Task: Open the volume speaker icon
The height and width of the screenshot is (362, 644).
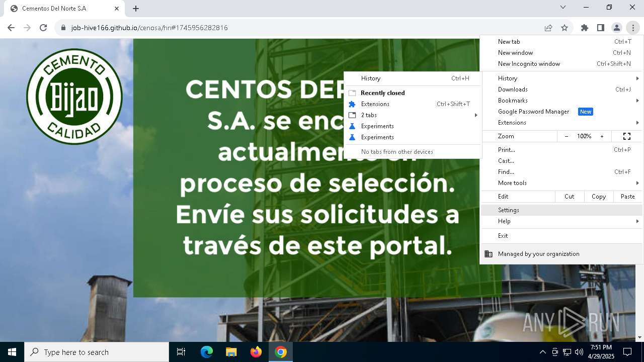Action: click(x=579, y=352)
